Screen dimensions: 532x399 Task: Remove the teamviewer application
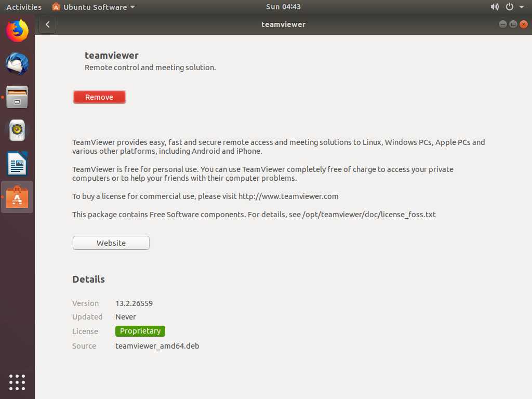(x=99, y=97)
